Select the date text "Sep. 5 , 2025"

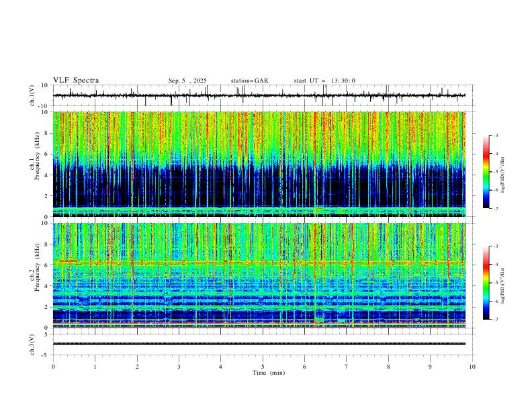click(x=187, y=81)
